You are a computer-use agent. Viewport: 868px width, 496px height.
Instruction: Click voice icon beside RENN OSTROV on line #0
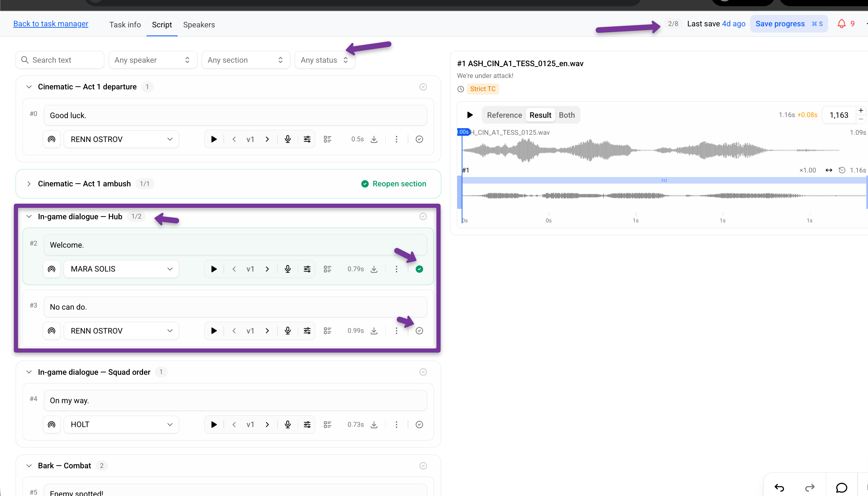point(52,139)
